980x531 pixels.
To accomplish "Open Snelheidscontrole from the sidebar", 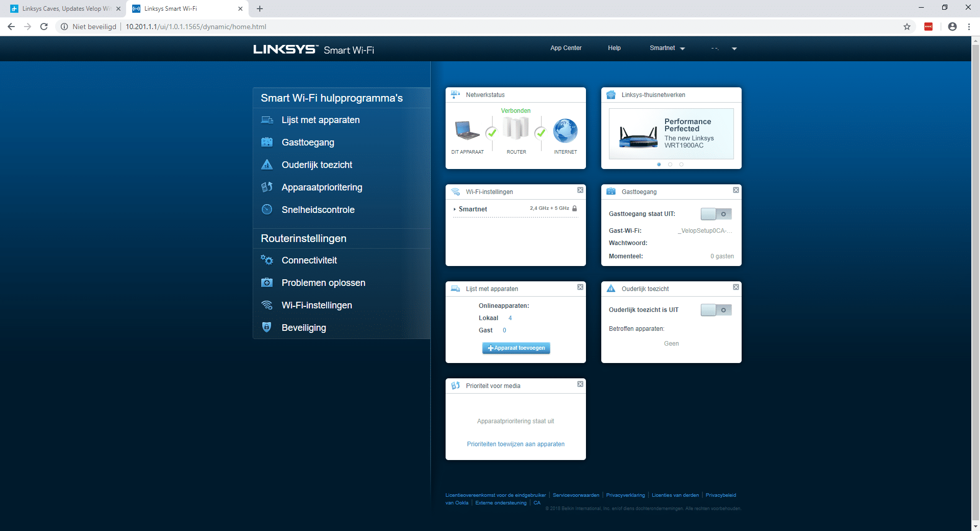I will pyautogui.click(x=318, y=210).
